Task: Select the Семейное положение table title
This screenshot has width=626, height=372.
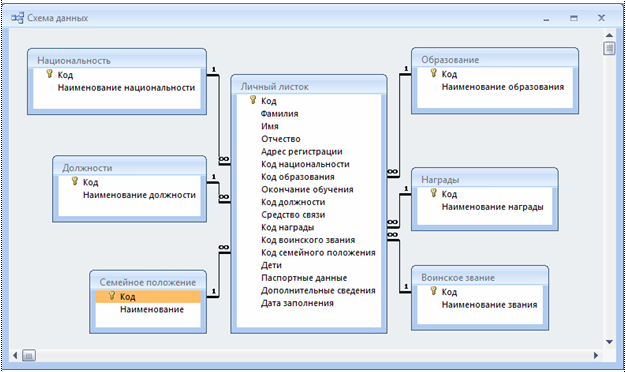Action: point(148,282)
